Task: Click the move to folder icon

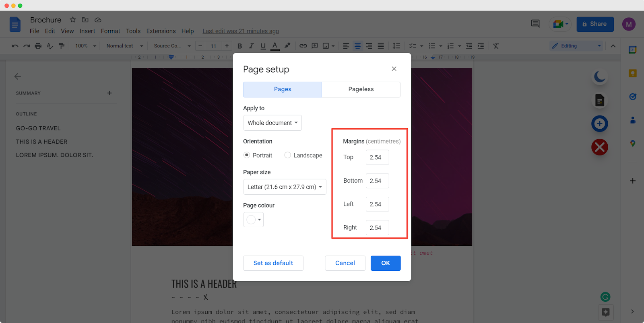Action: (x=85, y=19)
